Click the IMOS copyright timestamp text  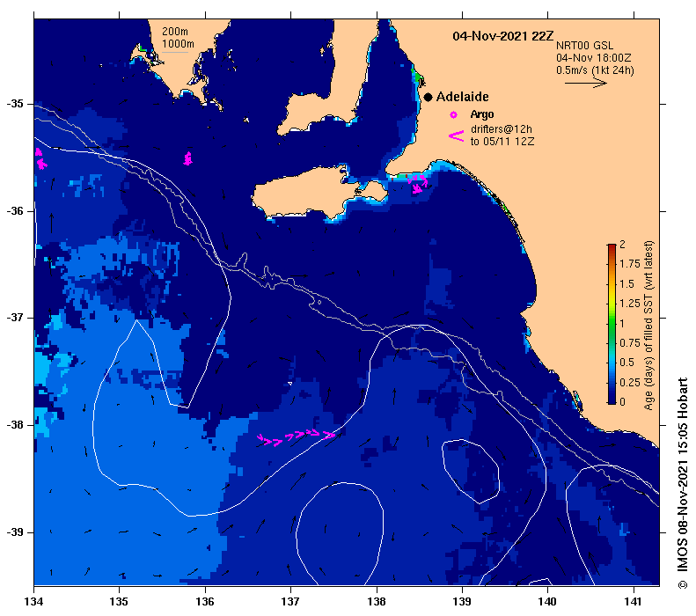pos(683,483)
